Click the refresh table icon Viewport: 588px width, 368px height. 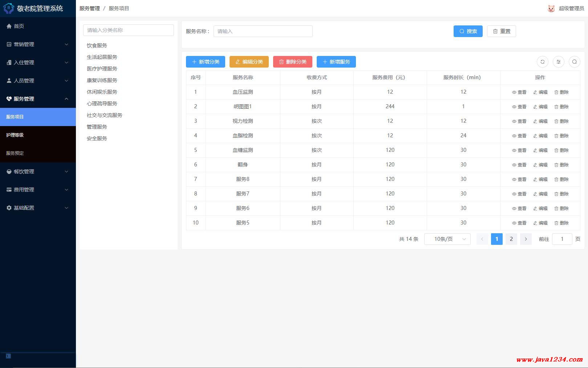542,62
